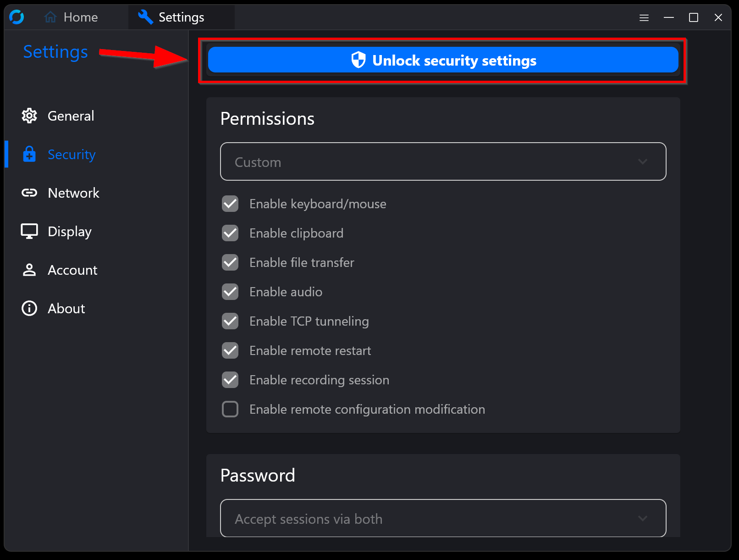Toggle Enable file transfer checkbox
739x560 pixels.
[230, 262]
